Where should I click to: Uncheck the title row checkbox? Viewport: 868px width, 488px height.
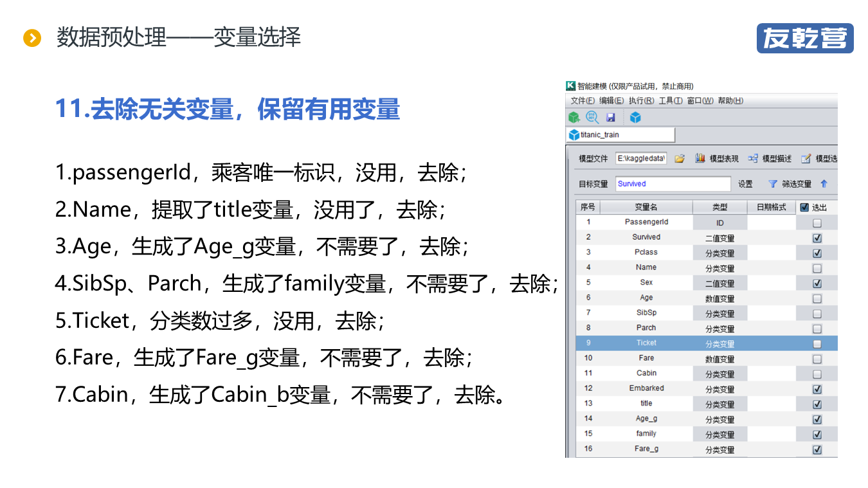tap(817, 404)
